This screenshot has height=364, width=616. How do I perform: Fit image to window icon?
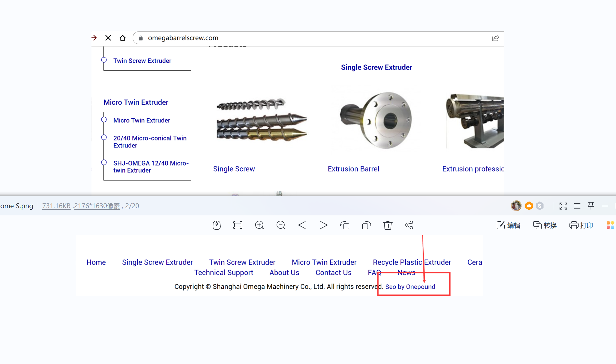pyautogui.click(x=238, y=225)
